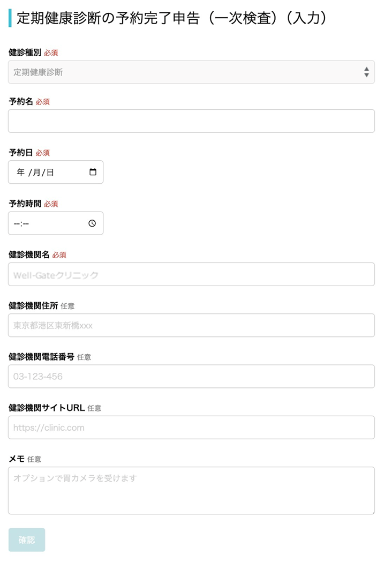The image size is (392, 562).
Task: Open the clock picker icon in 予約時間
Action: coord(92,223)
